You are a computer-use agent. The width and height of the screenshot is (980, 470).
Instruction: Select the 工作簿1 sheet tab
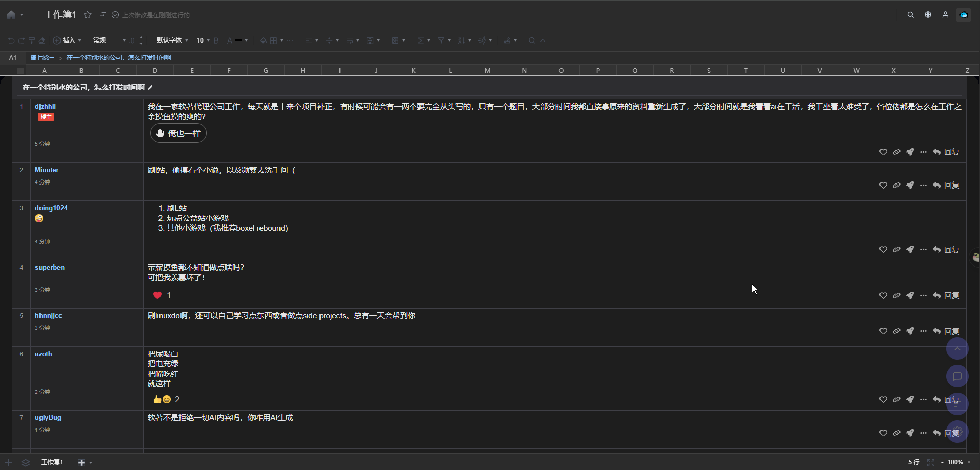click(x=51, y=462)
